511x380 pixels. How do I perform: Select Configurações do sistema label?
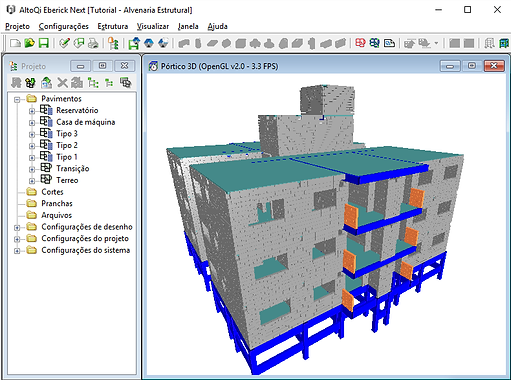coord(86,250)
